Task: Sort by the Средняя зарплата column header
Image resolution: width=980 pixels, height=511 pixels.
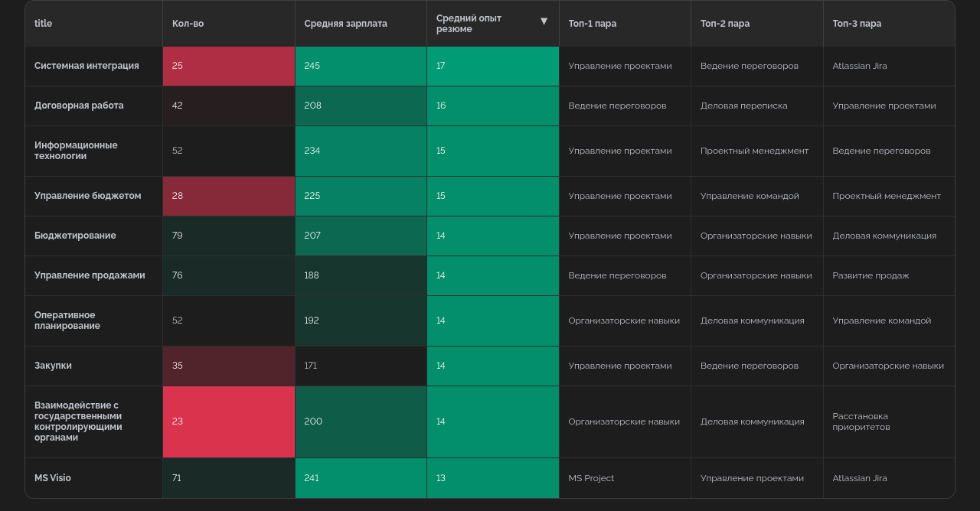Action: [345, 24]
